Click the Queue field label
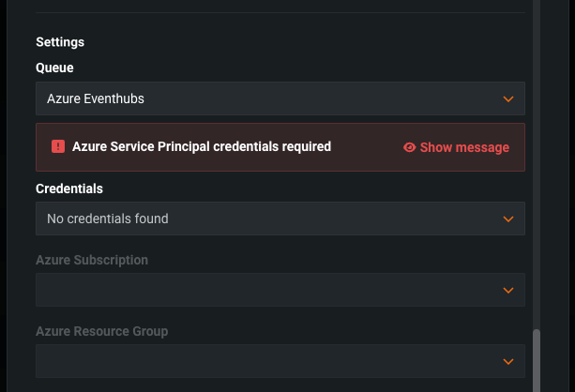 (54, 68)
